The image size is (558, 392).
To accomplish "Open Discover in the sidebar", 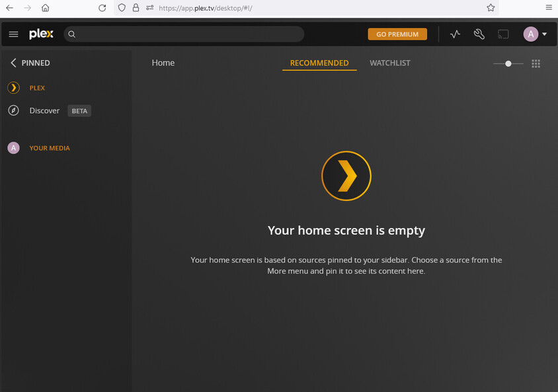I will pyautogui.click(x=44, y=110).
